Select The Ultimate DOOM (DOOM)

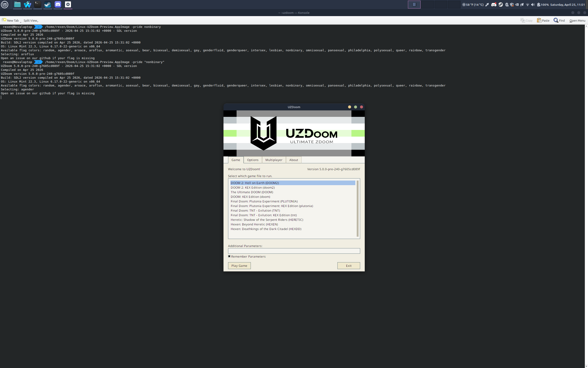coord(293,192)
